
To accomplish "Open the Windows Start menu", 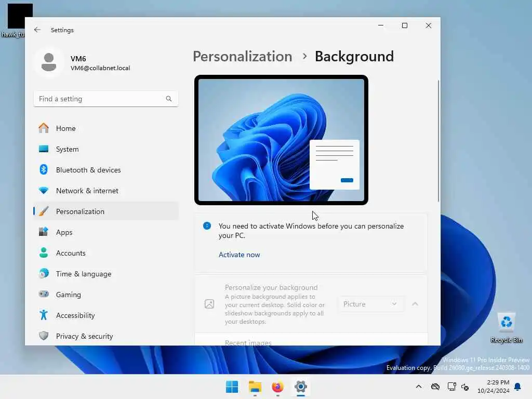I will pos(232,387).
